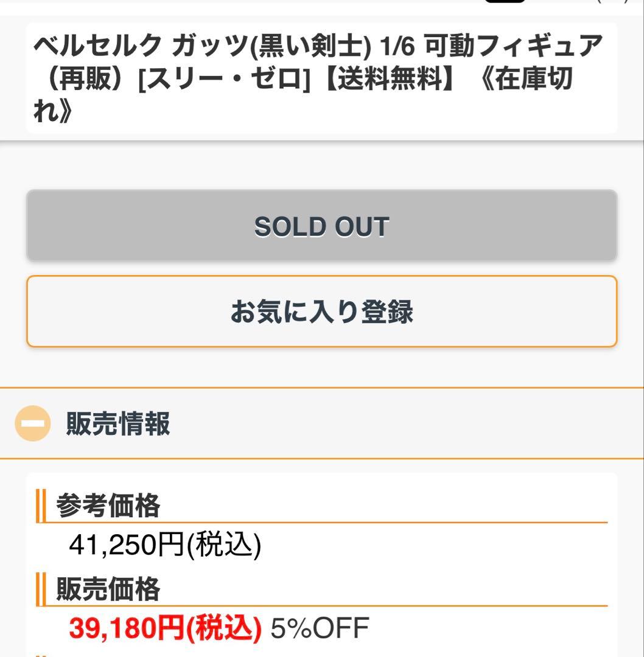Click the orange bar marker beside 参考価格
Image resolution: width=644 pixels, height=657 pixels.
click(41, 506)
